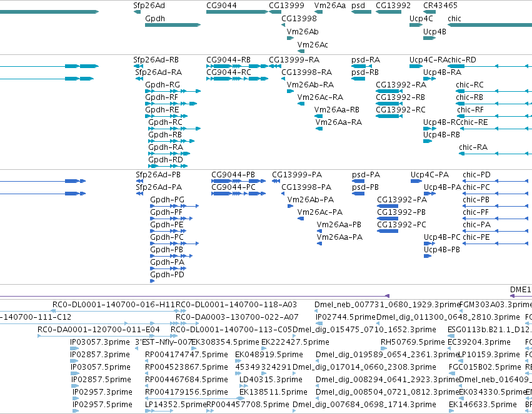
Task: Click the Ucp4C gene label
Action: coord(421,19)
